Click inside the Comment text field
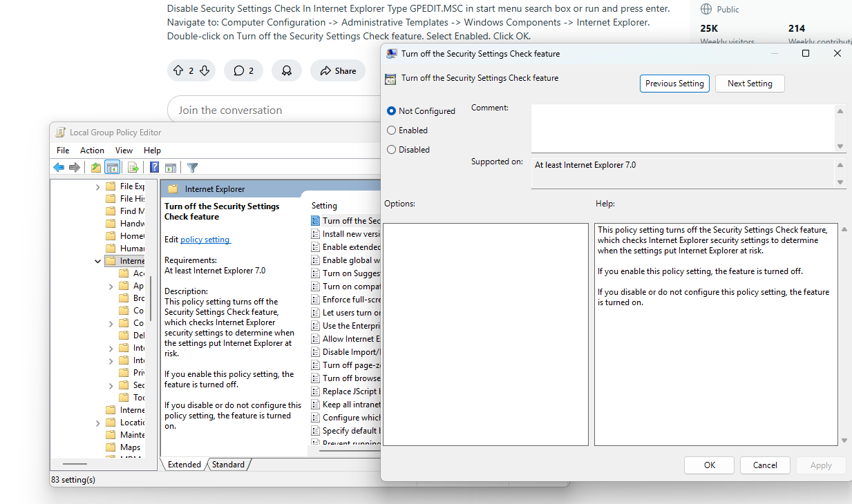Viewport: 852px width, 504px height. [x=684, y=128]
